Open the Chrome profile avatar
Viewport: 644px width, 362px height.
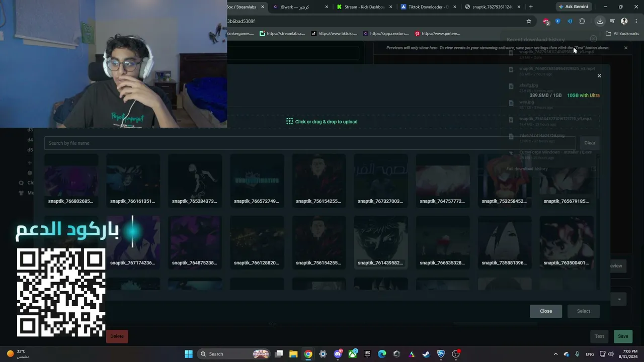click(x=624, y=21)
